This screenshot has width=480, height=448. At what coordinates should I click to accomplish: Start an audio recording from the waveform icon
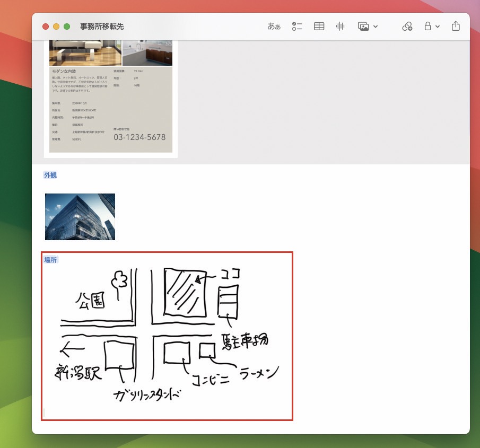coord(340,27)
